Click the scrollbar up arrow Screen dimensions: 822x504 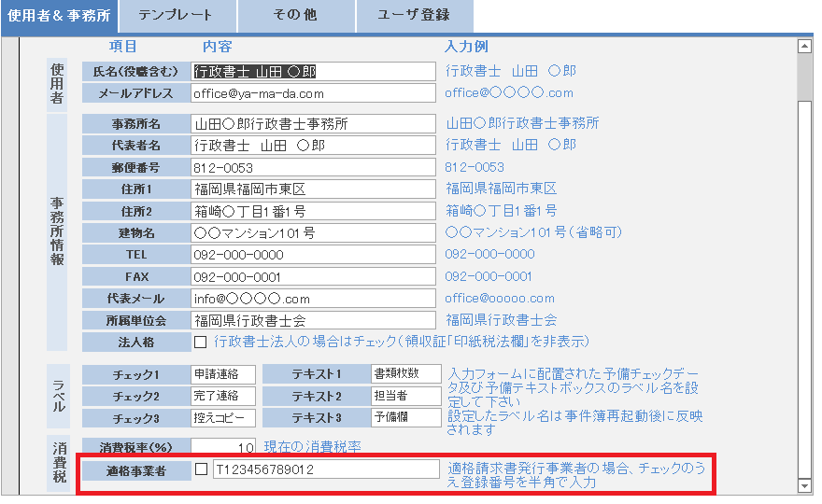[x=804, y=46]
